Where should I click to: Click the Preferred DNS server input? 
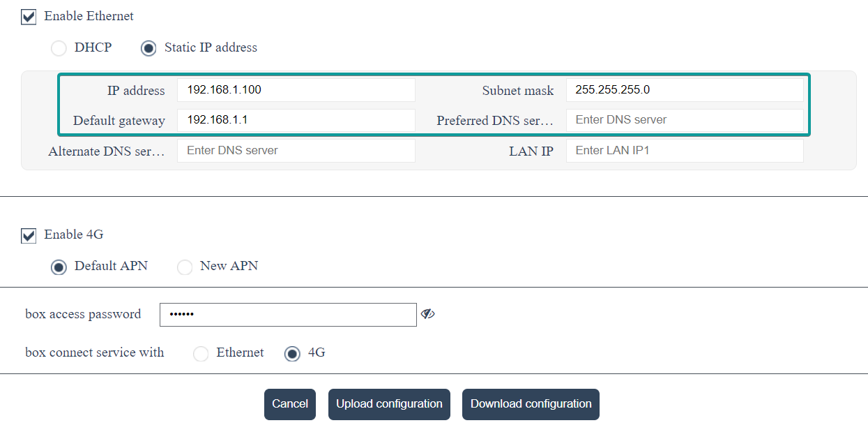684,120
